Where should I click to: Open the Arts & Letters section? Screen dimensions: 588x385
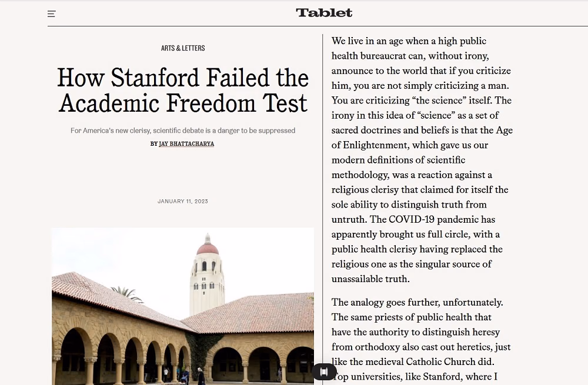183,48
